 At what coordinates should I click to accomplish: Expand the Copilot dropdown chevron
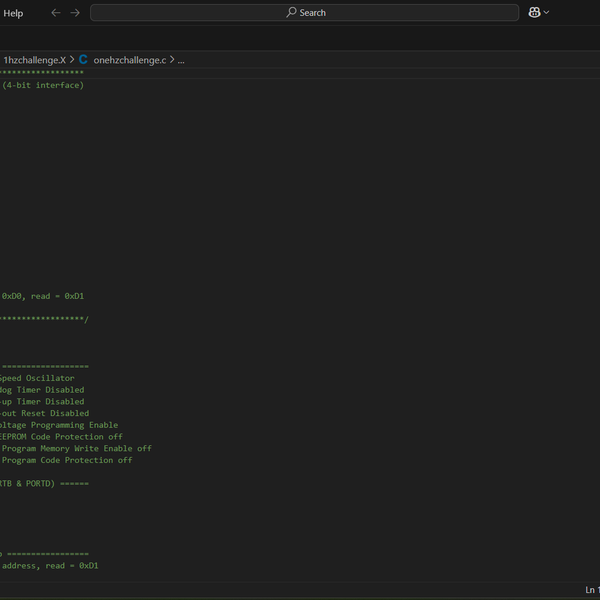547,13
